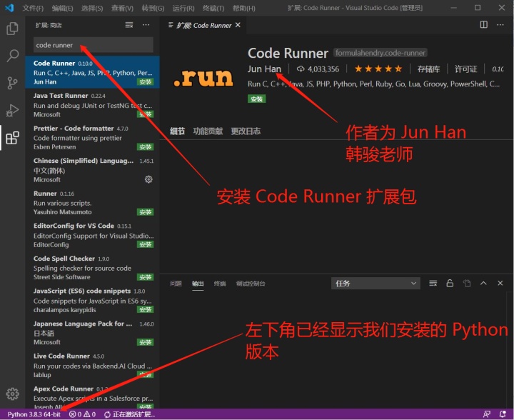Open the 文件(F) menu
Image resolution: width=514 pixels, height=420 pixels.
pos(33,8)
